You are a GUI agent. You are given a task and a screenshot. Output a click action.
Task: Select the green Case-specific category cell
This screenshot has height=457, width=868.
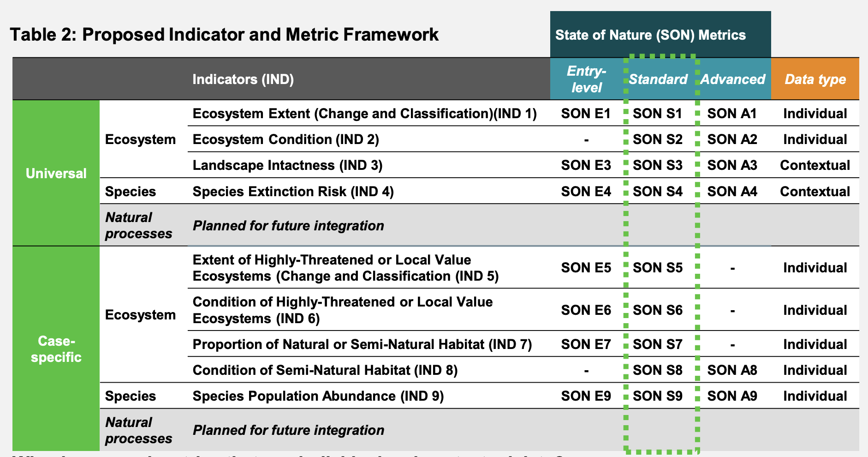tap(56, 349)
